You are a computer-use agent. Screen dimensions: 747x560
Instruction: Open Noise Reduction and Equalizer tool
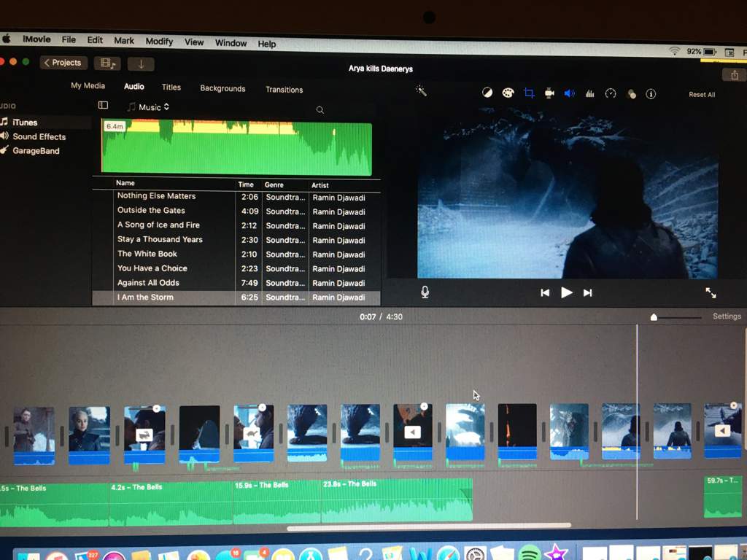click(x=589, y=94)
